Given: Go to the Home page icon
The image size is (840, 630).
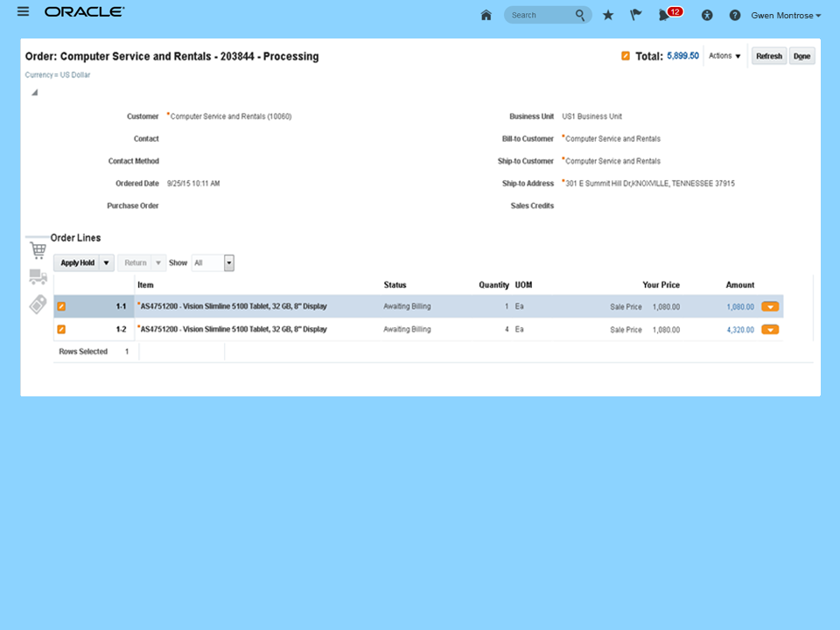Looking at the screenshot, I should click(x=486, y=15).
